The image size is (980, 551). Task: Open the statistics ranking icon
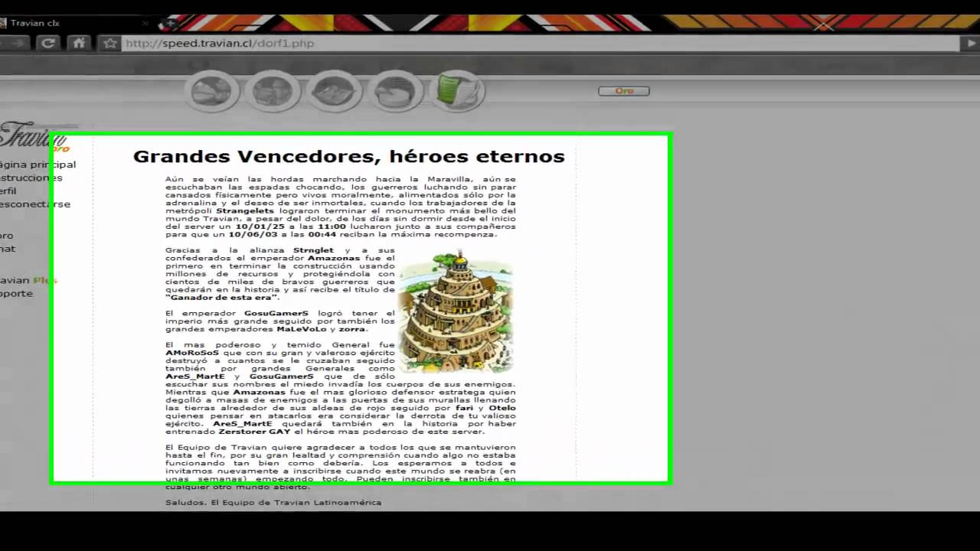point(395,91)
